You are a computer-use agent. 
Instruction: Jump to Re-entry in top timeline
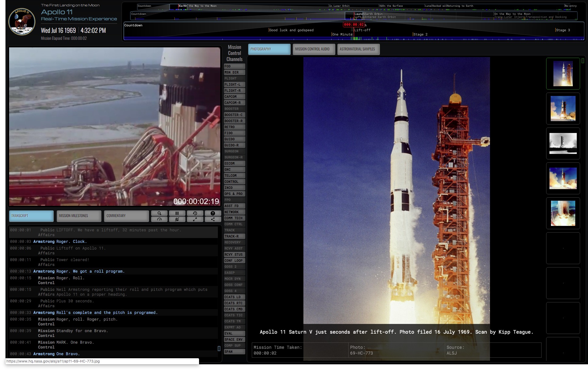tap(571, 6)
